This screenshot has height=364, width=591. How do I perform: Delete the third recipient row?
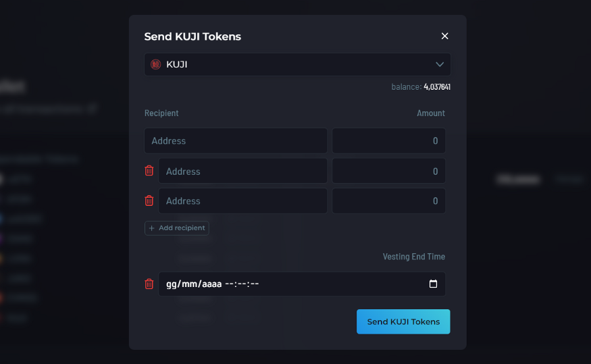pos(149,201)
